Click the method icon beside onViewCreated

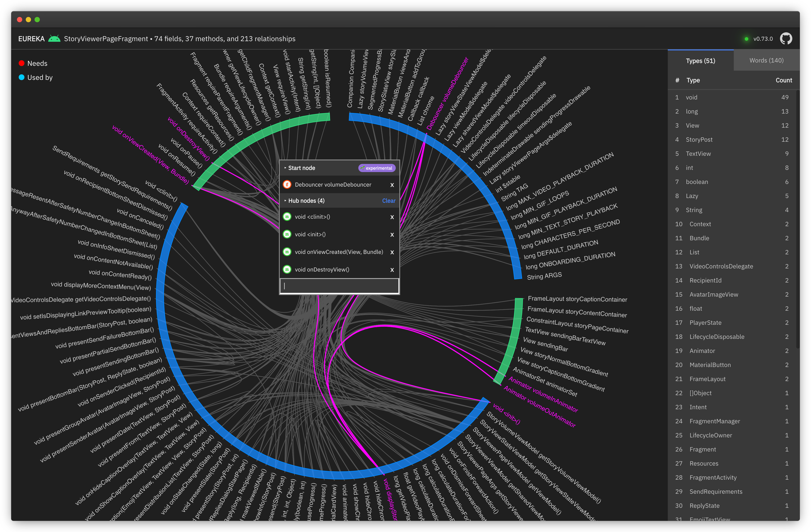[287, 252]
